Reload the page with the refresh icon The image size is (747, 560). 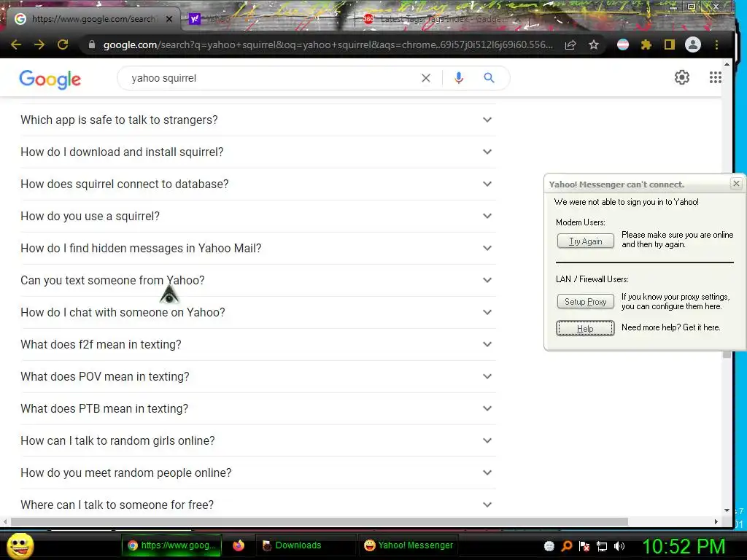[63, 44]
